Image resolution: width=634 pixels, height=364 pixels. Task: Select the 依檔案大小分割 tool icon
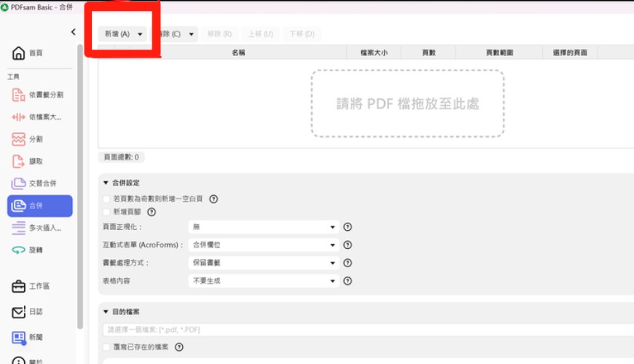18,117
